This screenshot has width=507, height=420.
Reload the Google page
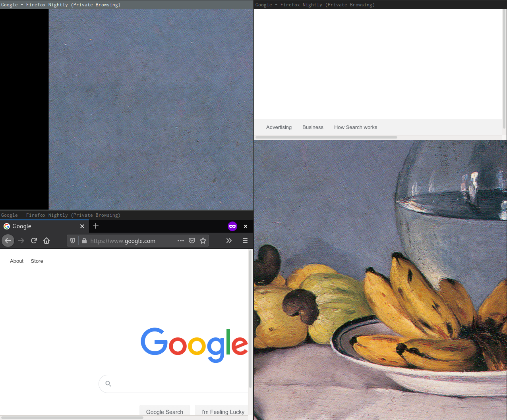[x=34, y=241]
